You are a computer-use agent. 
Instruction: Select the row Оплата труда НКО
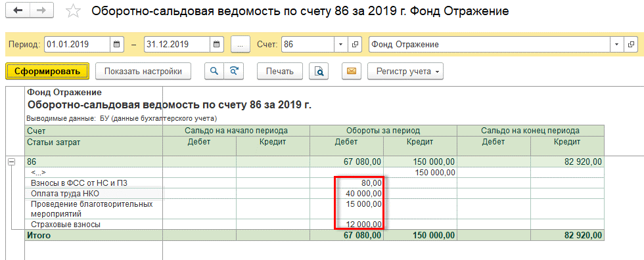(65, 193)
